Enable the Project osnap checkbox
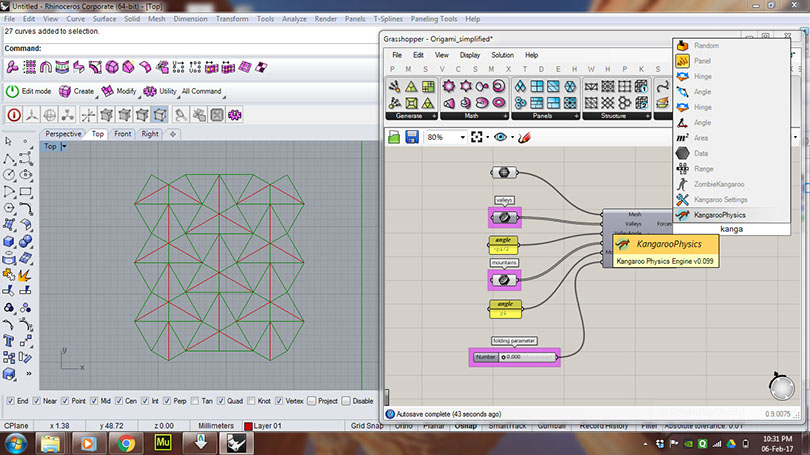 311,401
